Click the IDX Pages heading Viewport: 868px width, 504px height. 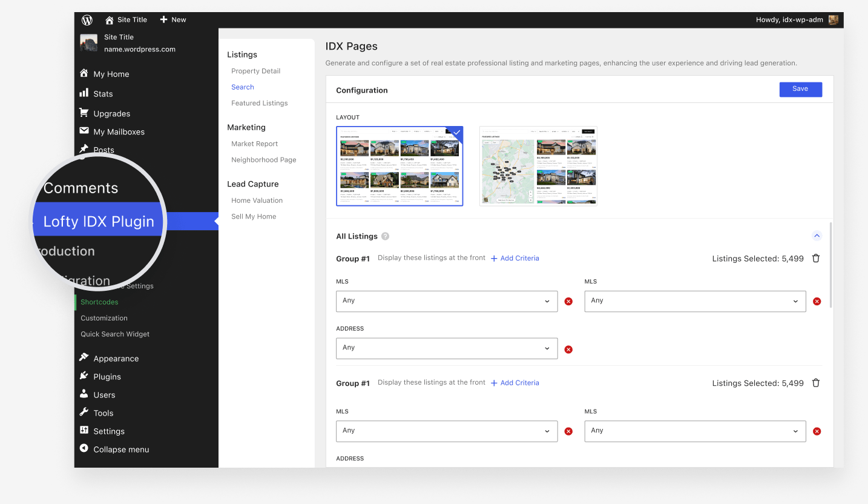[352, 46]
